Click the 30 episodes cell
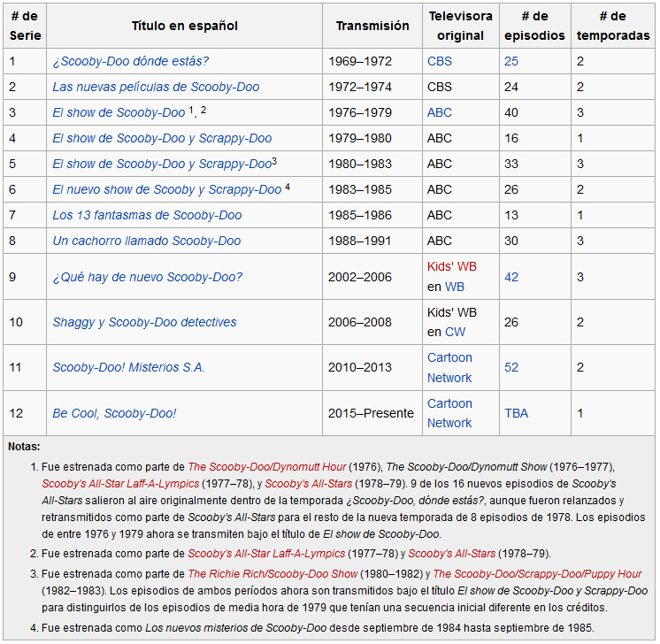The width and height of the screenshot is (660, 644). point(535,241)
